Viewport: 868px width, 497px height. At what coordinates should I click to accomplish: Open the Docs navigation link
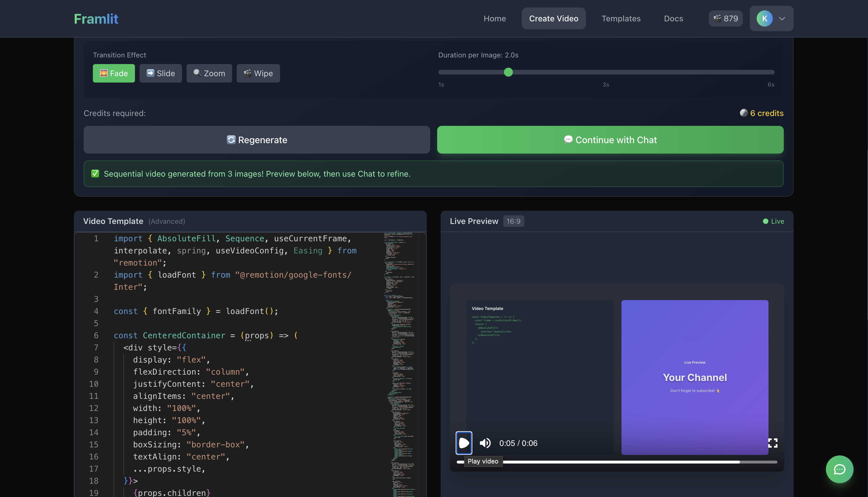coord(673,18)
